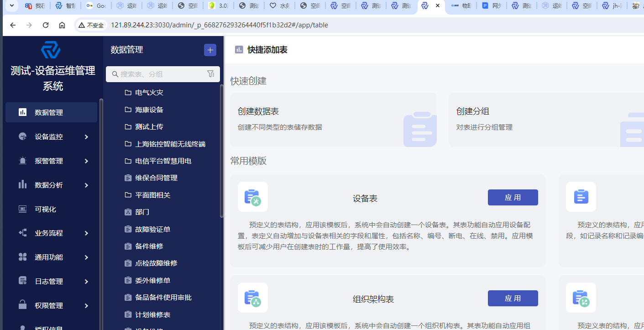The height and width of the screenshot is (330, 644).
Task: Click the 数据管理 chart icon in sidebar
Action: click(x=22, y=112)
